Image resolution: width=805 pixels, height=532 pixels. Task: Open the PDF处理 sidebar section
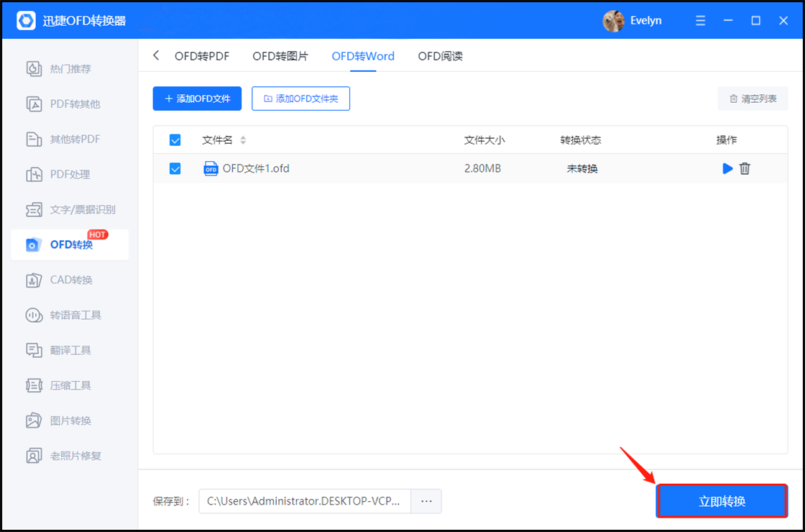69,175
